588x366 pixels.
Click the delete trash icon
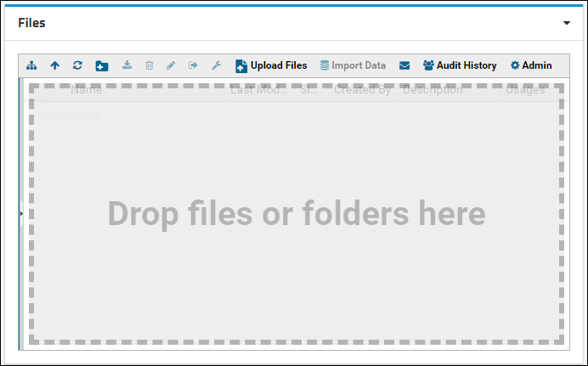[x=150, y=65]
